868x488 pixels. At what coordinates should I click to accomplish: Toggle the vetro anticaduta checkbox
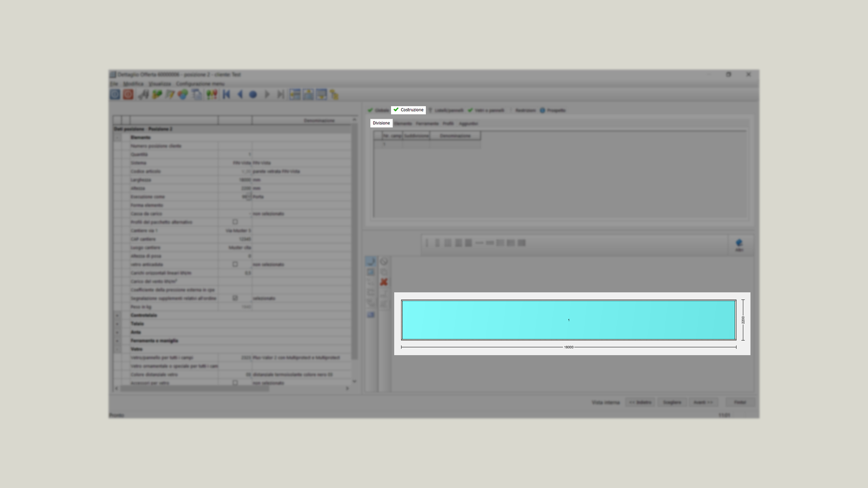pos(235,264)
